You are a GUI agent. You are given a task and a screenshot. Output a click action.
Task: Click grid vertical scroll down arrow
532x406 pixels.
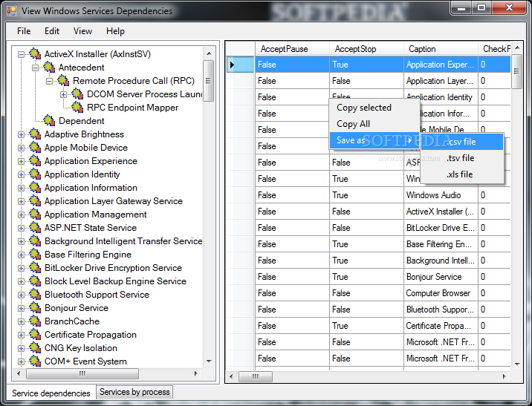517,364
